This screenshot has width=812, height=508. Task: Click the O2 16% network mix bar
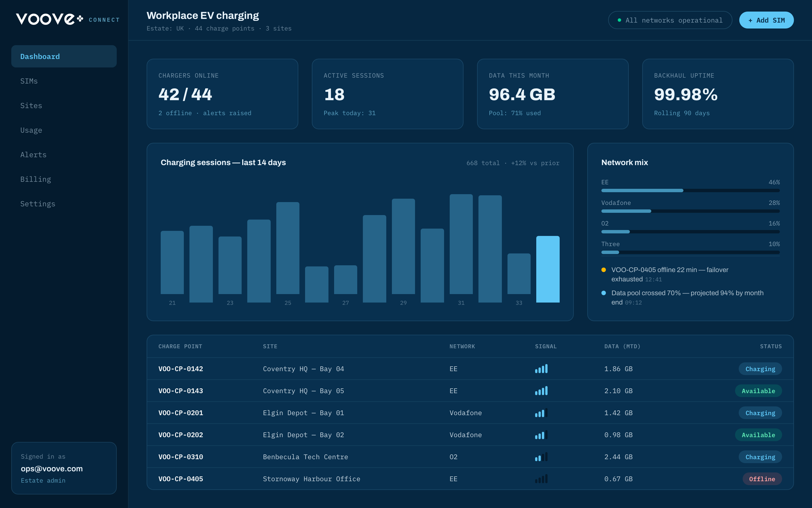coord(690,231)
